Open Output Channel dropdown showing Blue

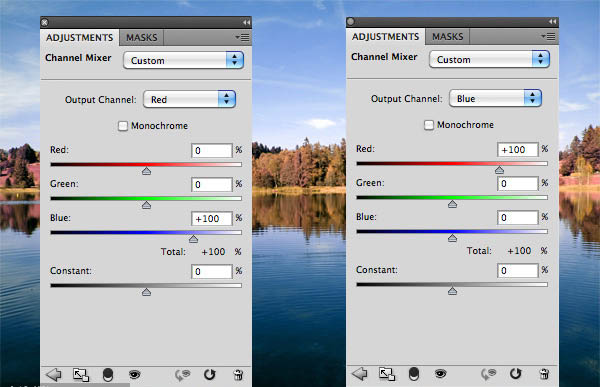coord(496,99)
